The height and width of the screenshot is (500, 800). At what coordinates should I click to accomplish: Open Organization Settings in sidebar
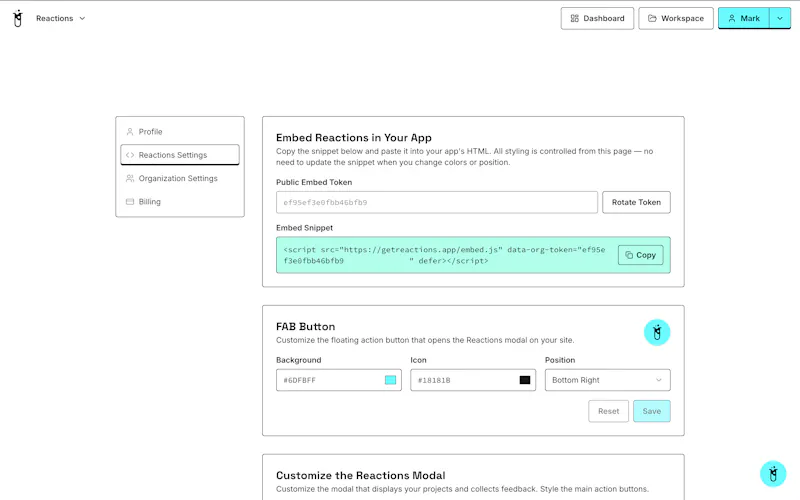click(180, 178)
